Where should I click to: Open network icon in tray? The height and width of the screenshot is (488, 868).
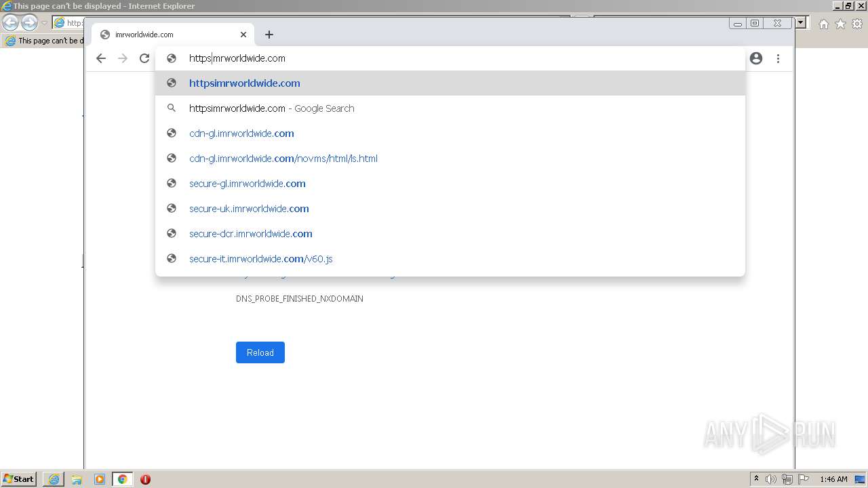[787, 479]
